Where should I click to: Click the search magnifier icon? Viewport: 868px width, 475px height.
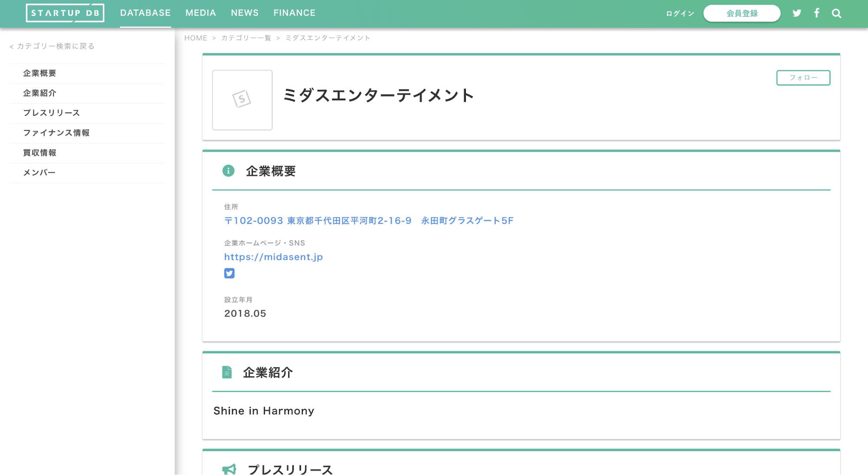pos(836,13)
